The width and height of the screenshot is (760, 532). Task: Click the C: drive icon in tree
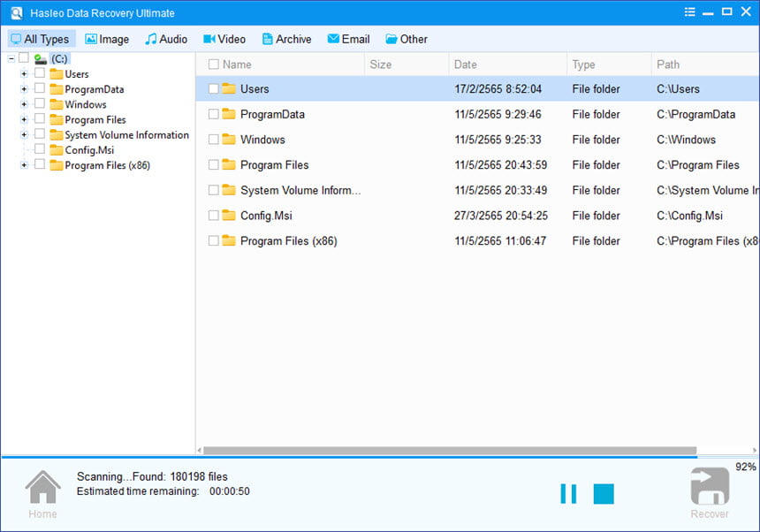41,59
